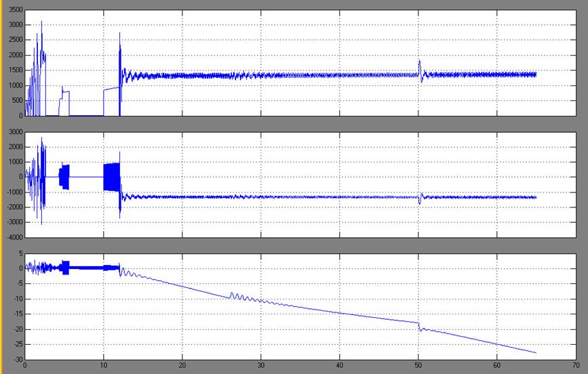Click the x-axis tick label 70

[x=574, y=367]
